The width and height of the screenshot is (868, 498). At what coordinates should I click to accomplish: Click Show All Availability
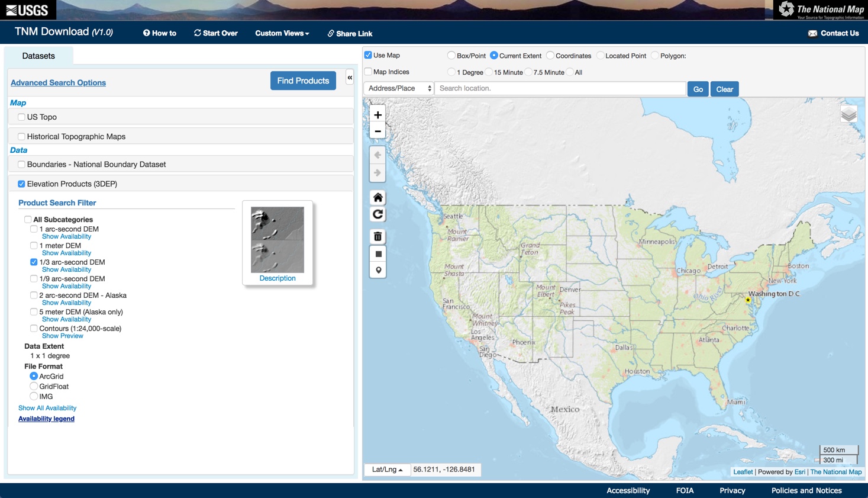(x=47, y=408)
